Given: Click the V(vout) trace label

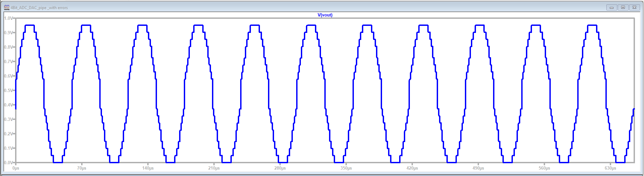Looking at the screenshot, I should point(325,15).
